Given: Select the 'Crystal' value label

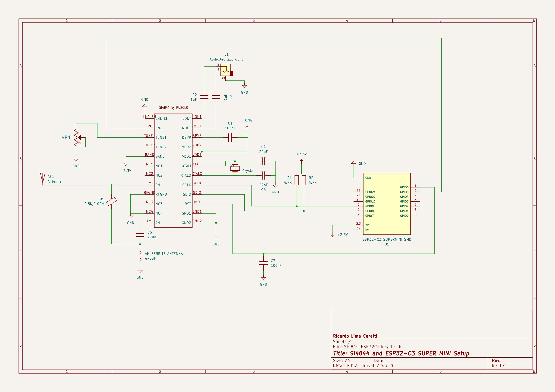Looking at the screenshot, I should tap(248, 171).
